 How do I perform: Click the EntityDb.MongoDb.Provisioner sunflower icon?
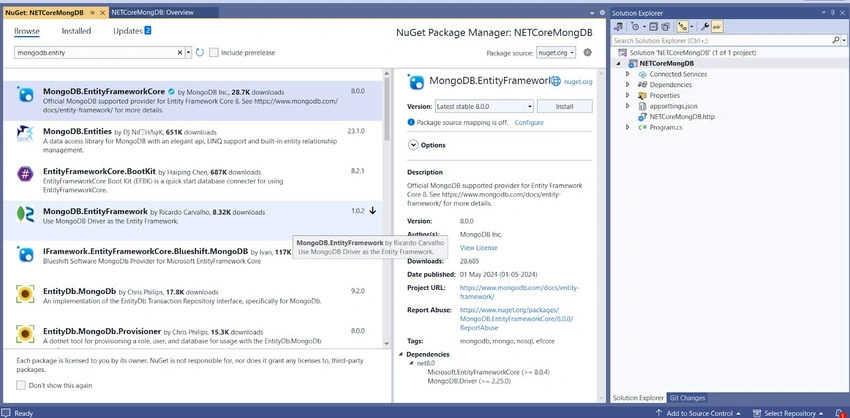point(25,334)
